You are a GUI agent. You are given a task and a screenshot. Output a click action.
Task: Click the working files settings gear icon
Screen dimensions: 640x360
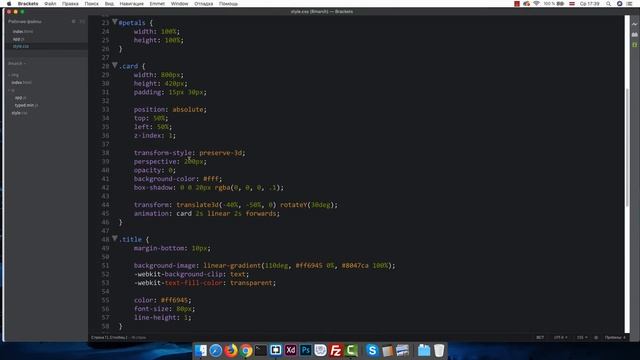(x=73, y=21)
